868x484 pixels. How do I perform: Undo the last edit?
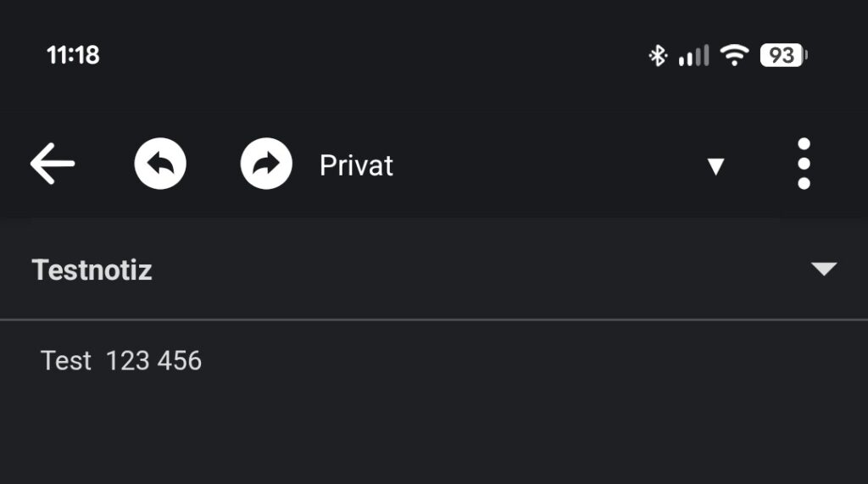coord(160,164)
